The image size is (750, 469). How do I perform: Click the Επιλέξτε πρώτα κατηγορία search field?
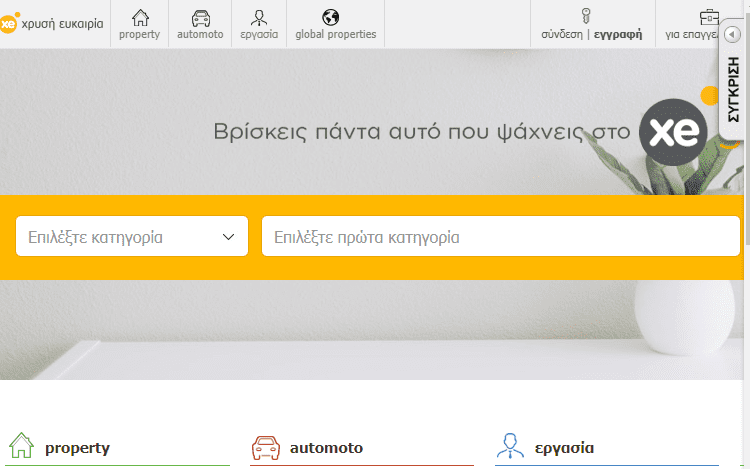501,236
